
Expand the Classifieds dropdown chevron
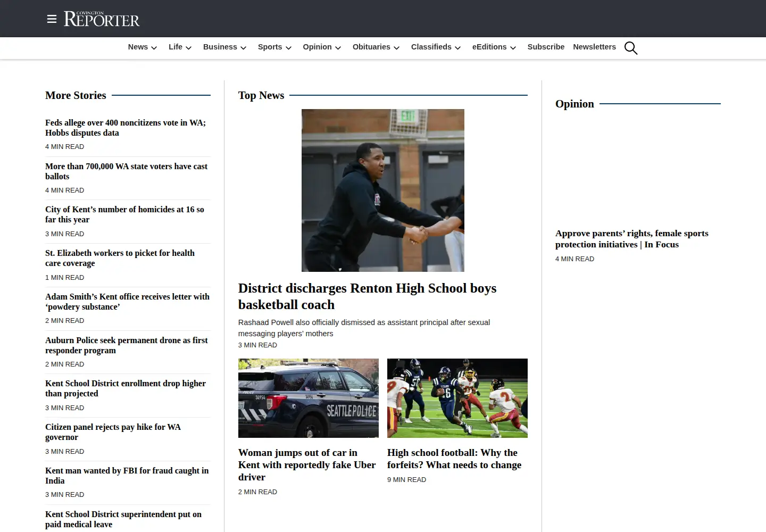pyautogui.click(x=457, y=48)
